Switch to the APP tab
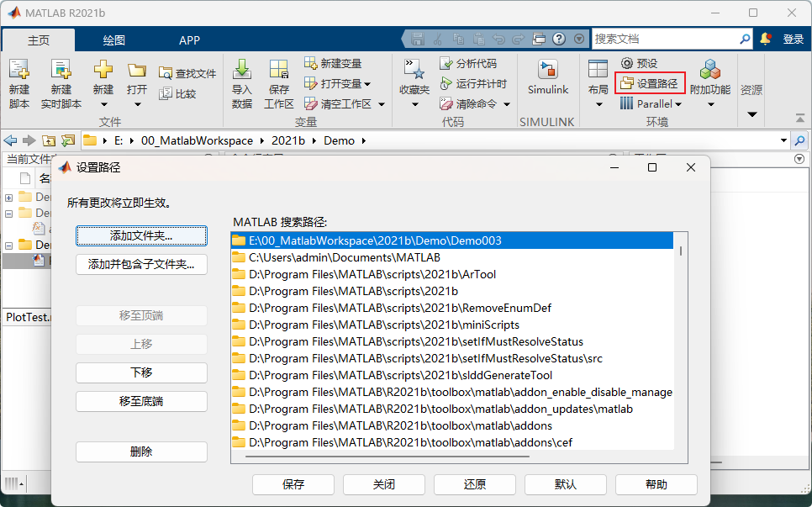 [189, 40]
